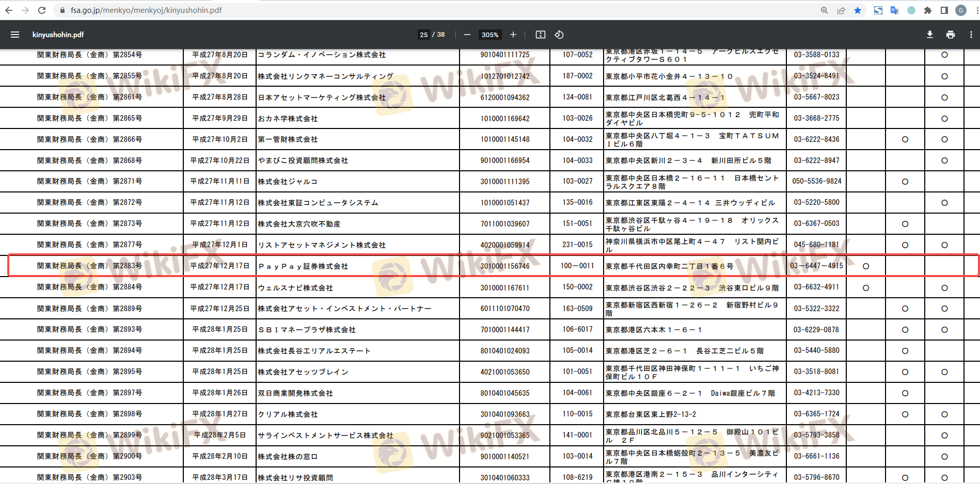This screenshot has width=980, height=484.
Task: Go back to previous page
Action: tap(9, 10)
